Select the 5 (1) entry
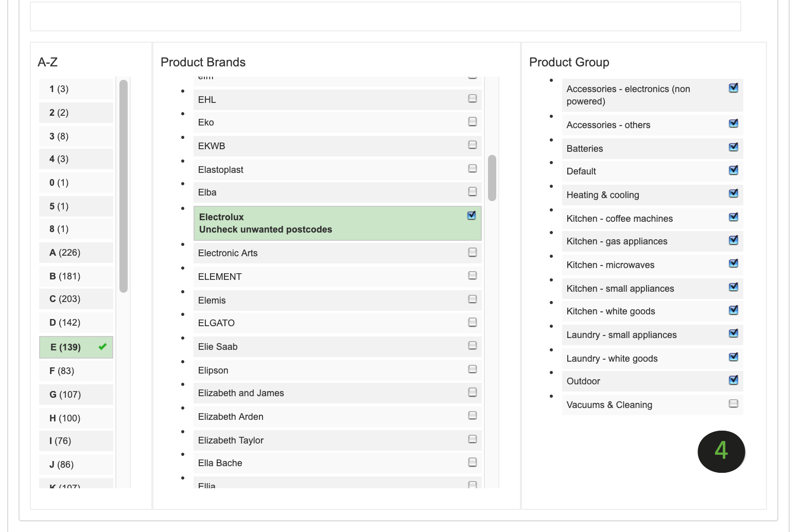The width and height of the screenshot is (802, 532). (x=76, y=206)
